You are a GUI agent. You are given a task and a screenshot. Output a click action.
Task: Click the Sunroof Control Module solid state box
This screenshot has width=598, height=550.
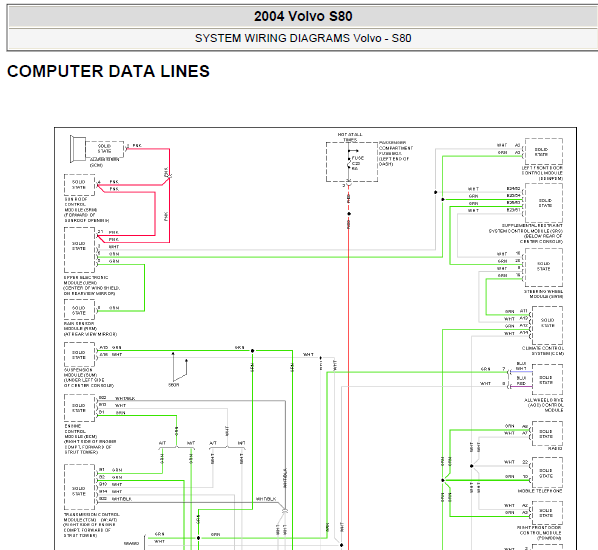(79, 185)
